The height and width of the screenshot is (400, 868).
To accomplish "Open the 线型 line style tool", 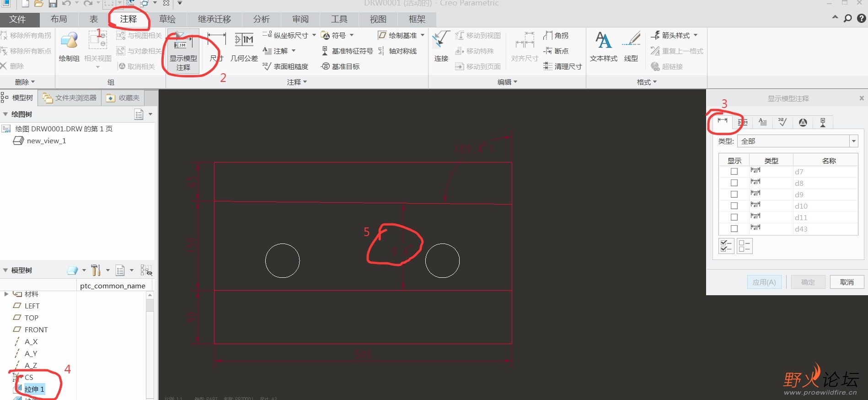I will click(x=631, y=47).
